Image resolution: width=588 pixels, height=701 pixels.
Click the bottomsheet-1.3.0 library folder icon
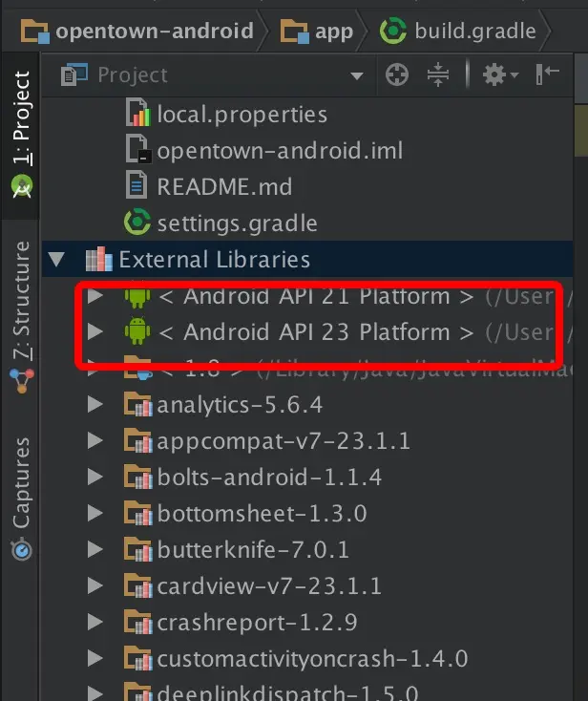click(138, 512)
